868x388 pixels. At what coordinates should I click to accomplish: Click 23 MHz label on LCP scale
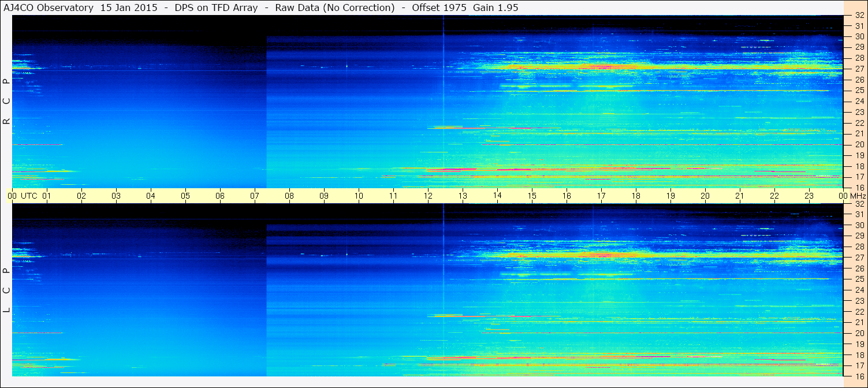click(859, 301)
